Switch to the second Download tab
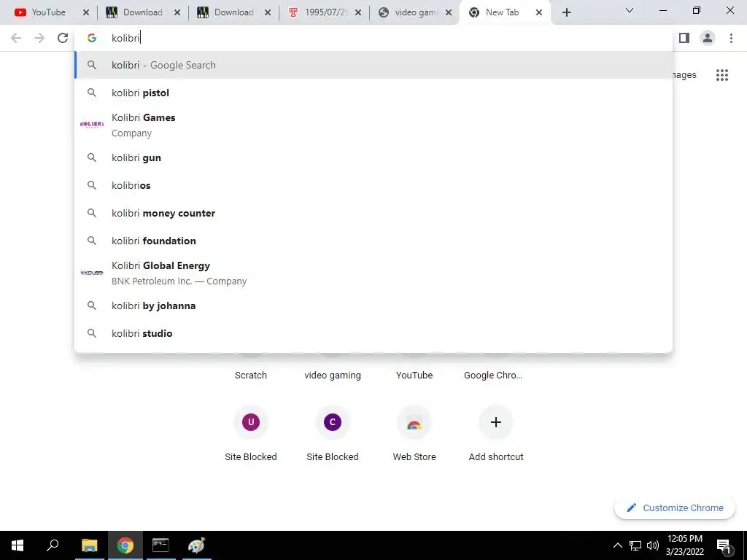 point(234,12)
